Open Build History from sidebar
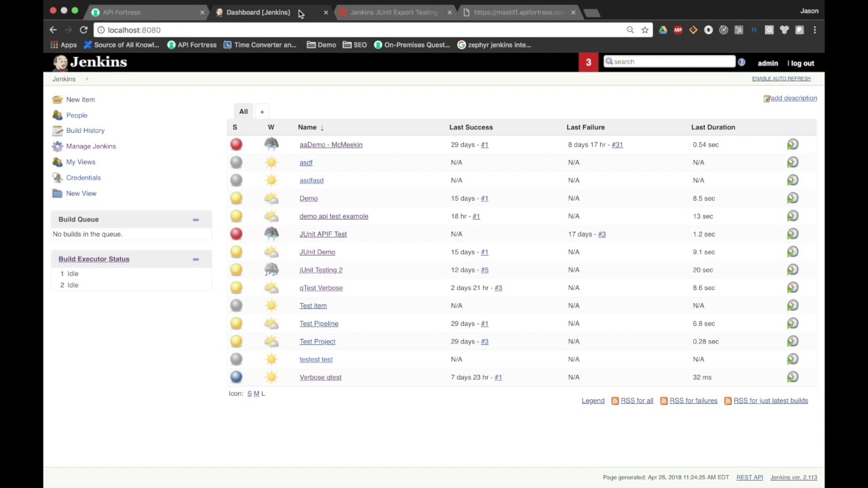This screenshot has height=488, width=868. click(x=85, y=130)
